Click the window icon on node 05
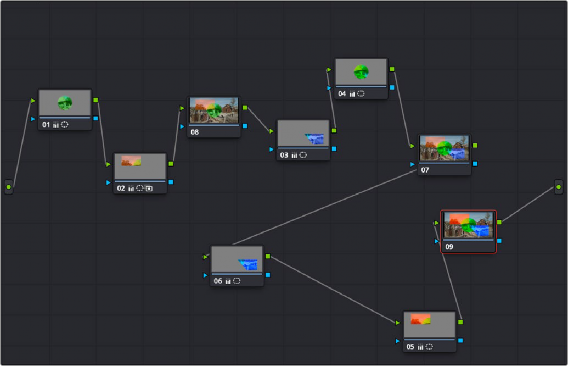The height and width of the screenshot is (366, 568). pos(429,347)
